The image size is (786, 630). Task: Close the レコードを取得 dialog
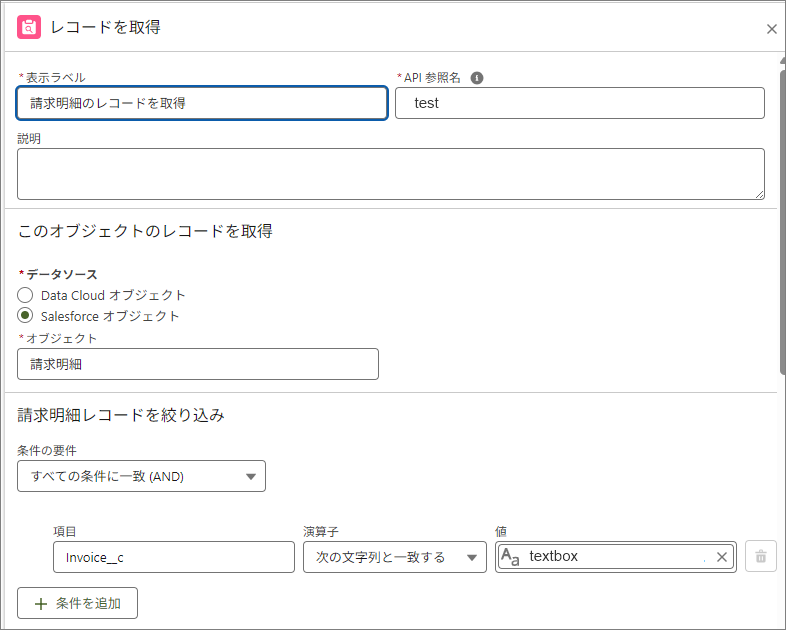(x=771, y=29)
